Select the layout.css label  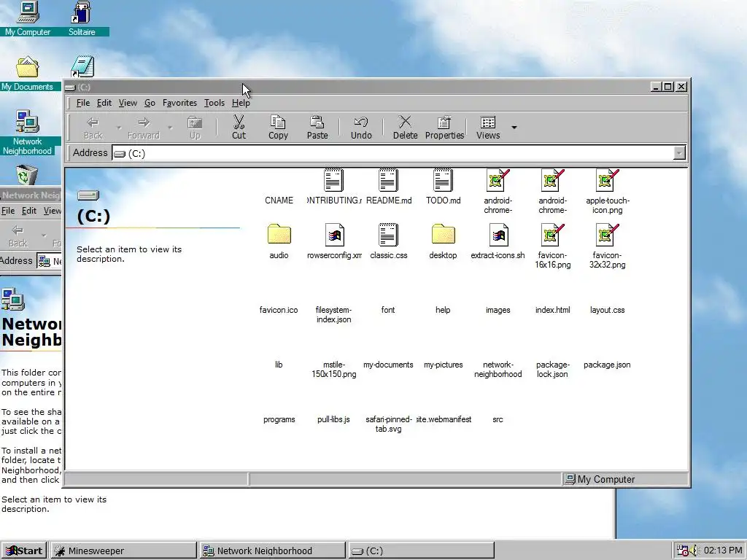(608, 310)
